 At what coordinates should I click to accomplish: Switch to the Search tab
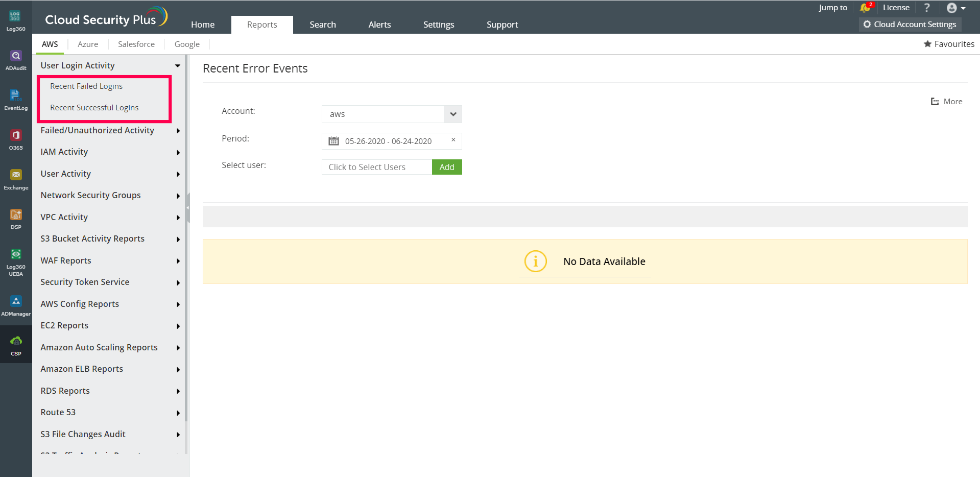click(x=323, y=25)
